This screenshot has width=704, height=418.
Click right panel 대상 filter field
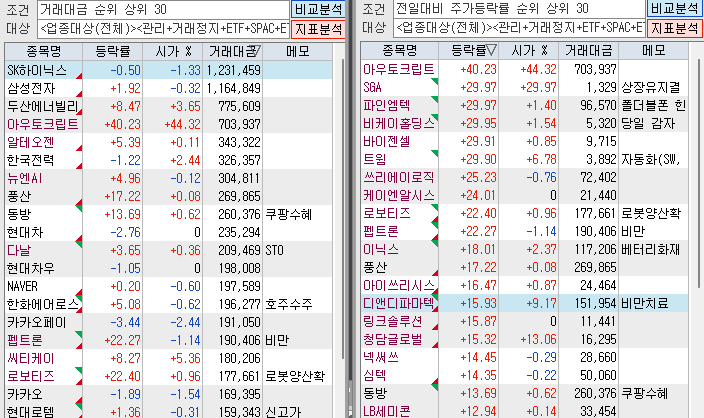click(x=519, y=28)
